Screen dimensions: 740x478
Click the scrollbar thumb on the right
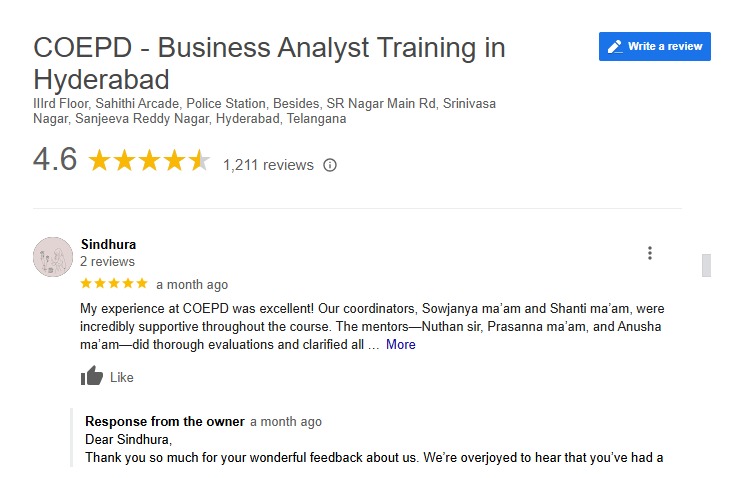click(706, 265)
